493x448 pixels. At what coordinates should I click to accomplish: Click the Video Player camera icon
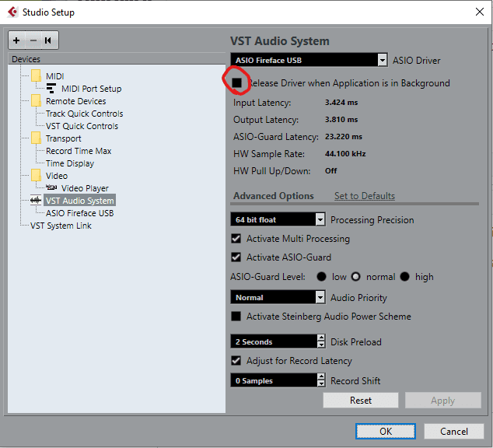[x=51, y=187]
